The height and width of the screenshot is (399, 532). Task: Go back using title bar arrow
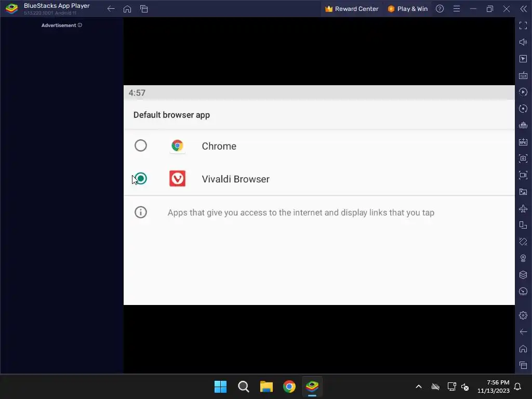(111, 9)
